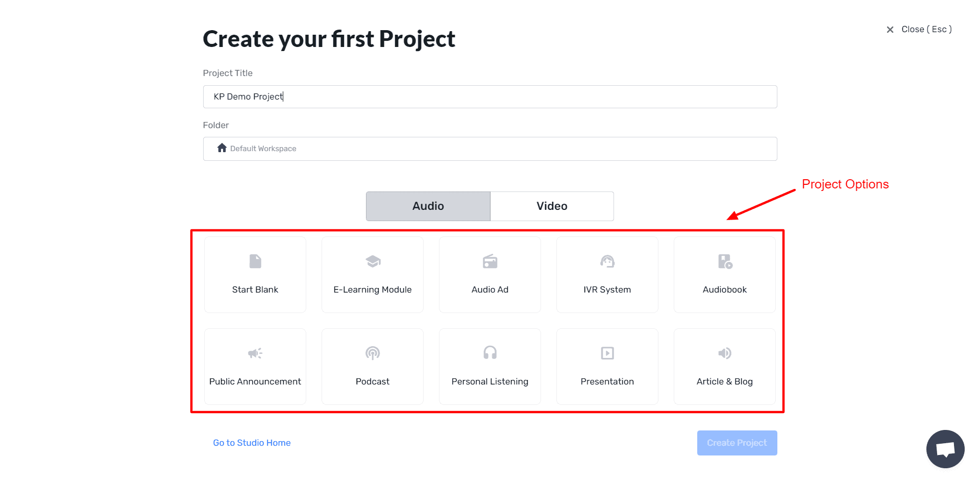Choose the Audiobook icon
980x481 pixels.
[725, 261]
